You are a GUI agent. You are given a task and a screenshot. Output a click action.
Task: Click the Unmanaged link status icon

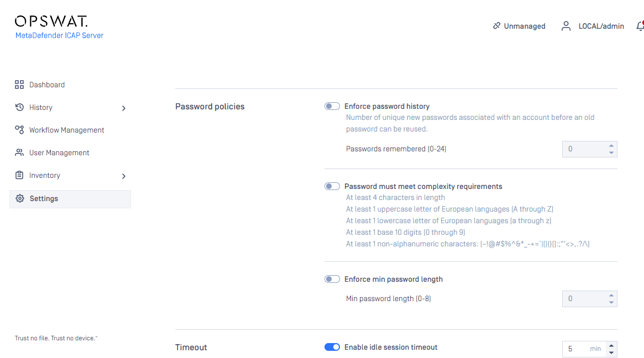(496, 26)
